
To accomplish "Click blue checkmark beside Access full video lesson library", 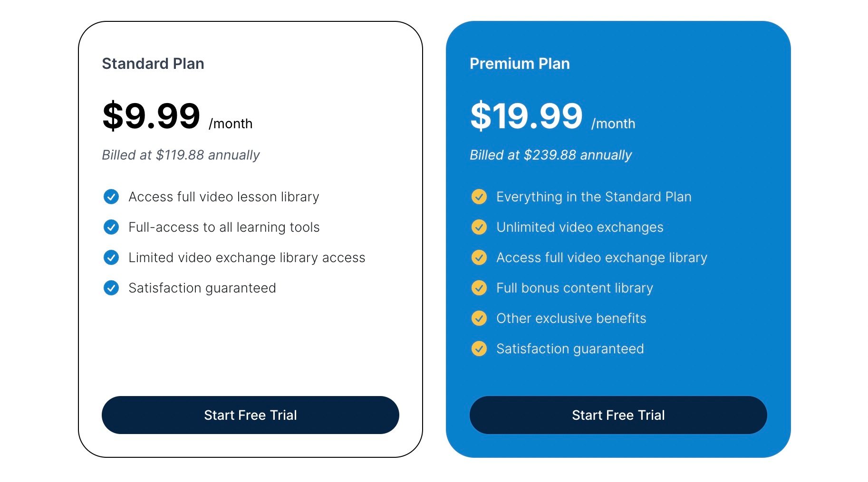I will click(111, 197).
